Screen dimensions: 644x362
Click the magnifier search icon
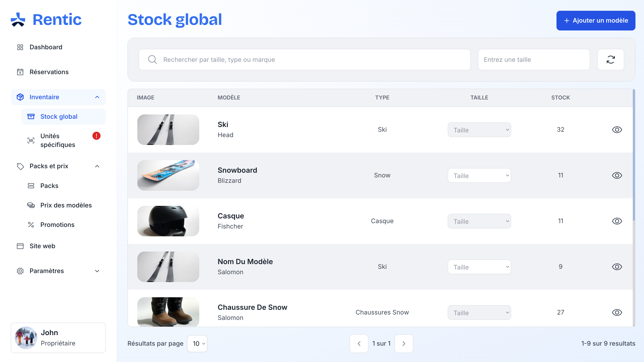[x=152, y=60]
